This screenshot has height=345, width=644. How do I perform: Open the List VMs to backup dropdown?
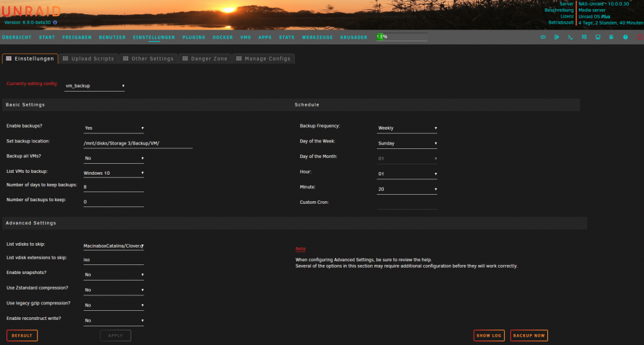pyautogui.click(x=113, y=173)
